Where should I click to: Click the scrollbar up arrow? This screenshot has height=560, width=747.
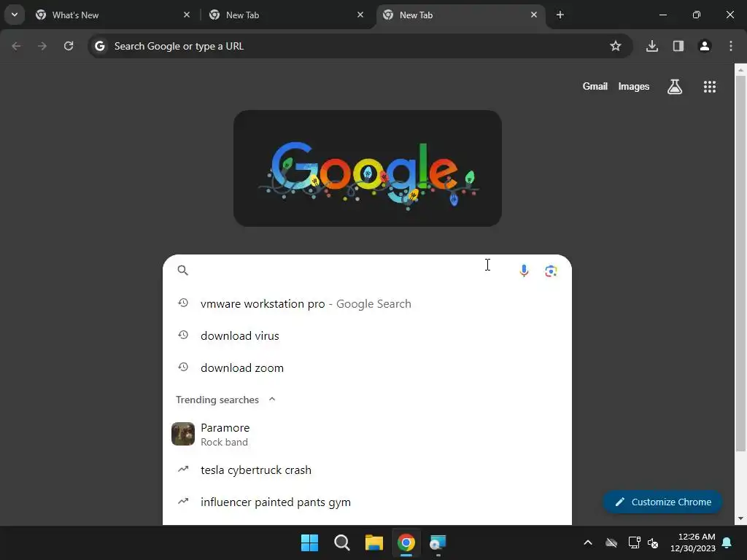click(x=740, y=70)
